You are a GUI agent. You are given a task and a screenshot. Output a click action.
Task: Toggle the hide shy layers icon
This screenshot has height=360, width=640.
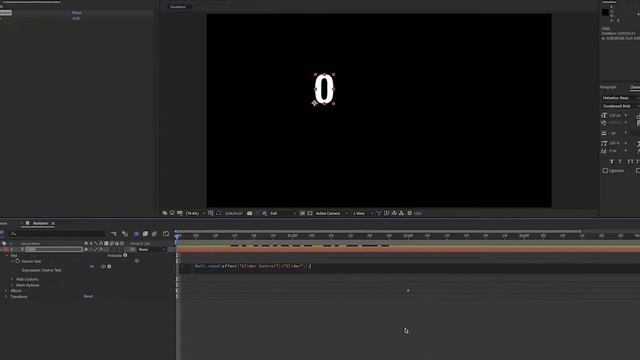click(x=136, y=234)
